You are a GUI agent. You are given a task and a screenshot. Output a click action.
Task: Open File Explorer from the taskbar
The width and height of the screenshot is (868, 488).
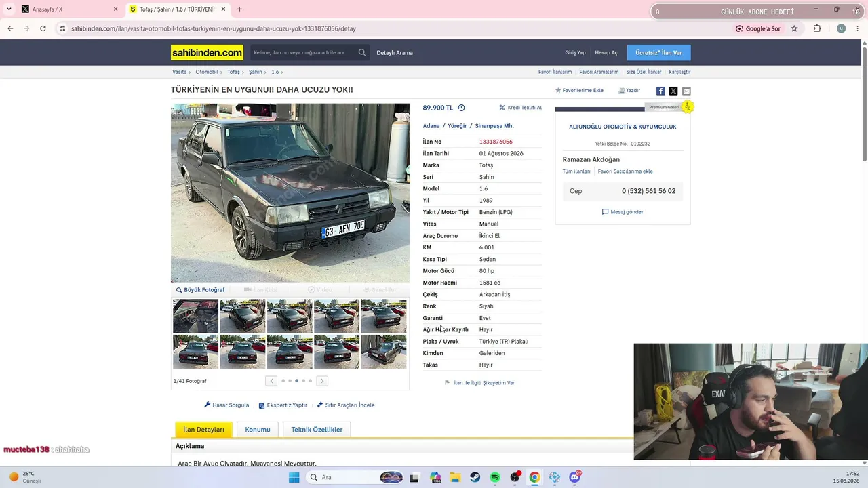455,477
